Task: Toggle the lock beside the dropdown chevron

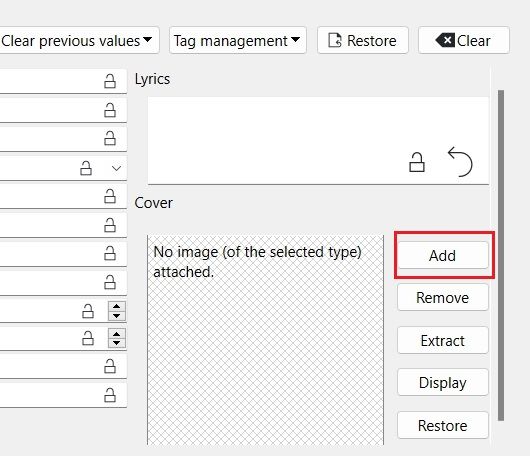Action: coord(86,168)
